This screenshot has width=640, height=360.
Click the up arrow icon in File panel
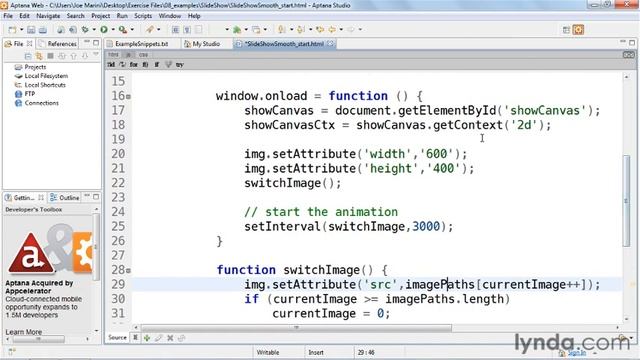pos(73,56)
